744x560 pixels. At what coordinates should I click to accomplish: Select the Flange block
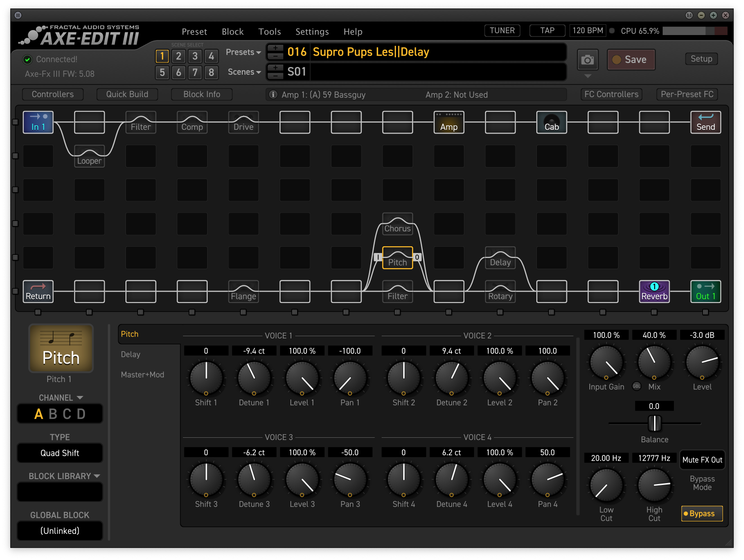(243, 292)
